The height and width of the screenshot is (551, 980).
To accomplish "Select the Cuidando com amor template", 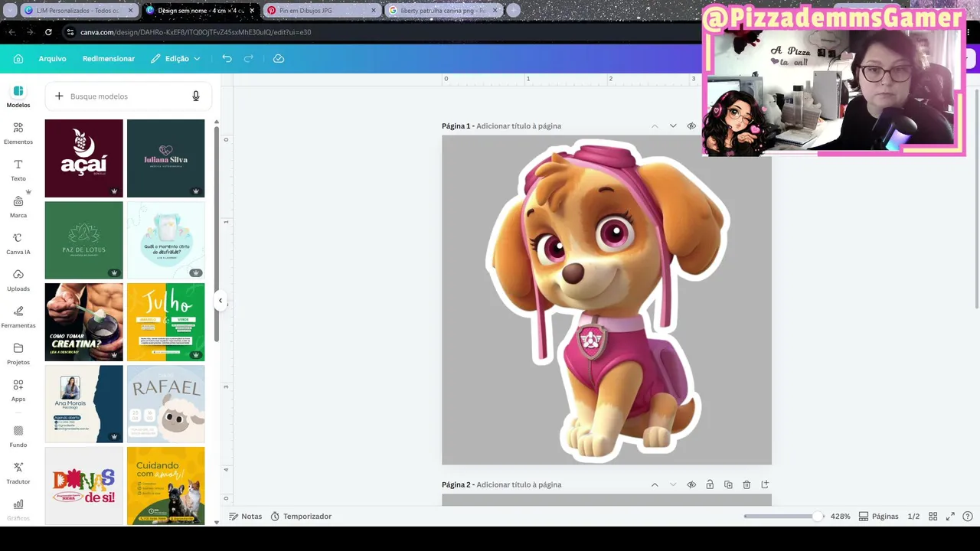I will pyautogui.click(x=166, y=486).
